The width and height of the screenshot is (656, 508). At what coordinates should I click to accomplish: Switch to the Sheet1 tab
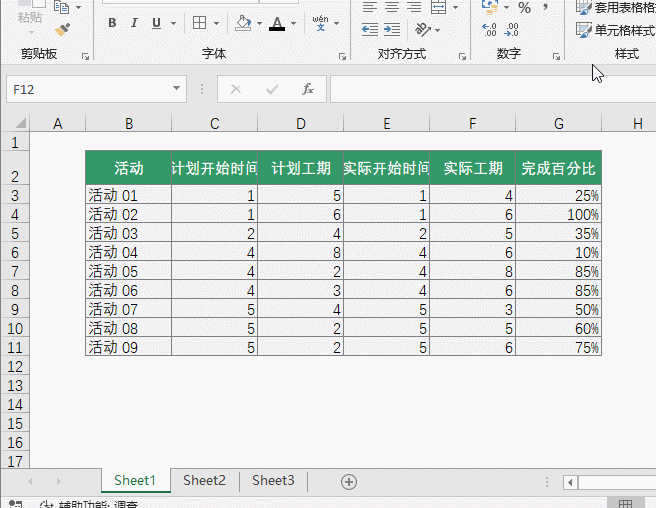(x=135, y=480)
